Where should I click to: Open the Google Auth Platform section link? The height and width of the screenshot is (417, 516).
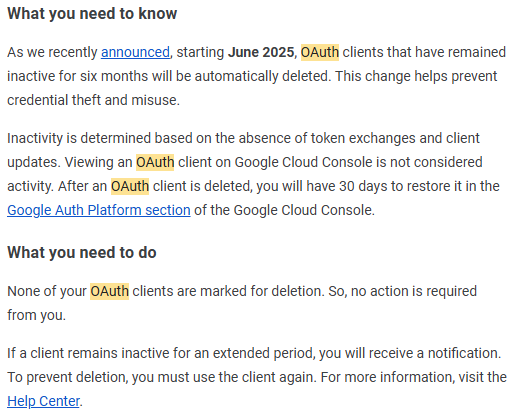(x=99, y=210)
